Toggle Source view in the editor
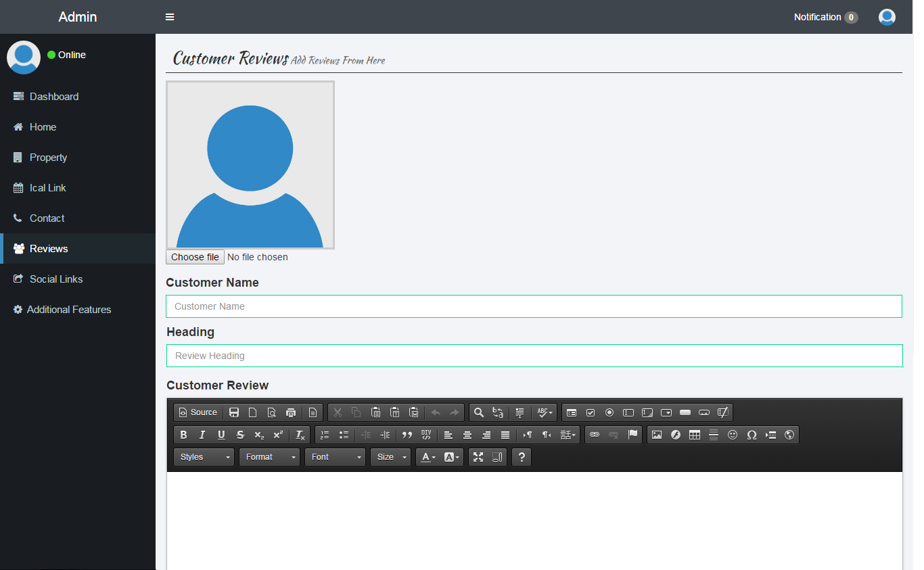 point(198,412)
